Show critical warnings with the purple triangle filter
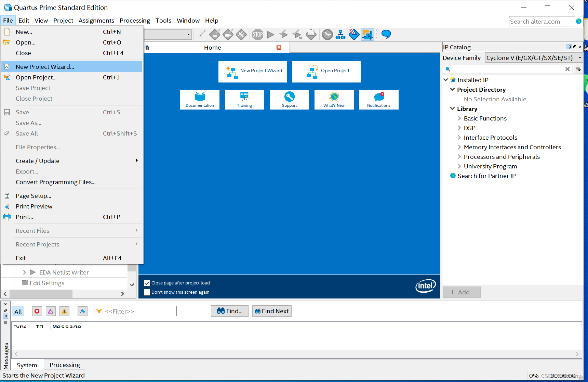 tap(51, 311)
